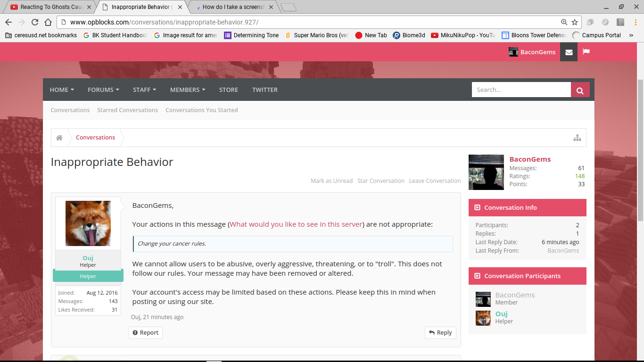This screenshot has height=362, width=644.
Task: Open alerts flag icon in header
Action: click(586, 52)
